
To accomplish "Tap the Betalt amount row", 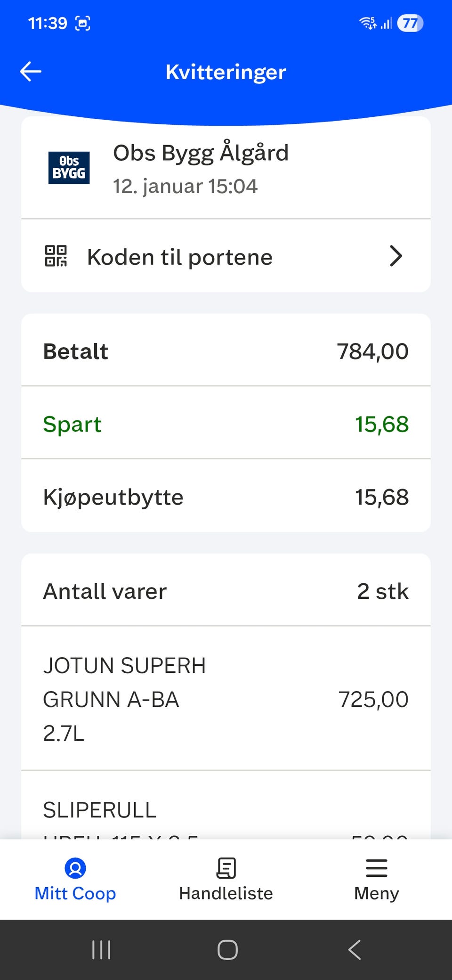I will click(226, 351).
